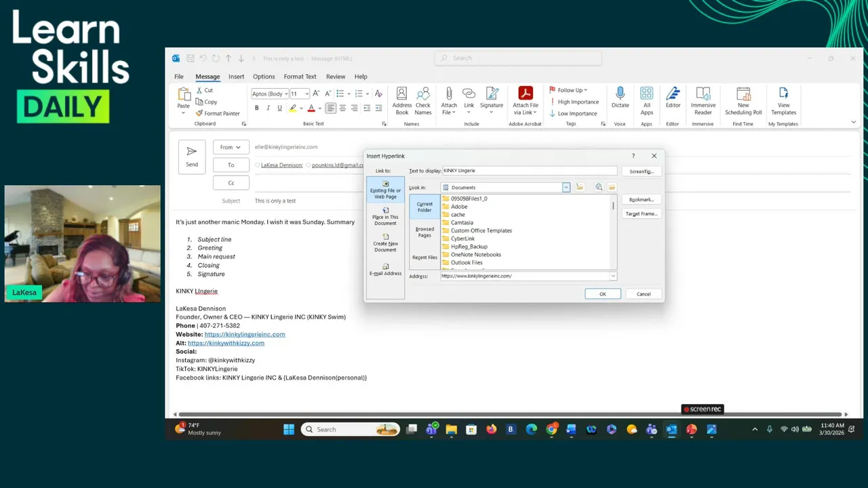868x488 pixels.
Task: Toggle Low Importance tag
Action: coord(574,113)
